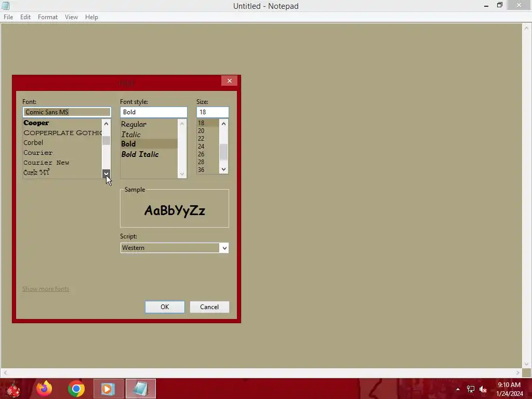Choose the Bold Italic font style
This screenshot has height=399, width=532.
(149, 154)
